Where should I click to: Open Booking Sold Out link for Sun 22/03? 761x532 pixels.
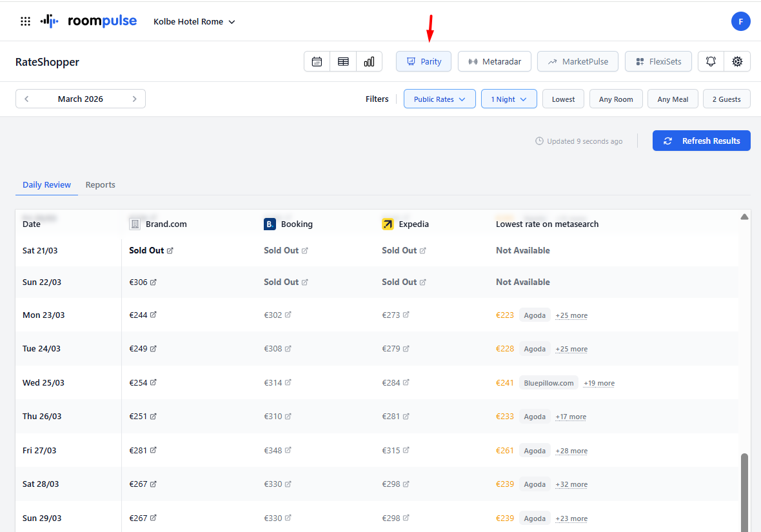point(305,282)
